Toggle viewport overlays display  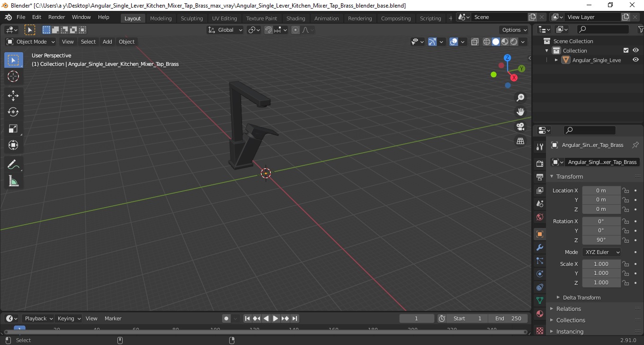point(454,42)
